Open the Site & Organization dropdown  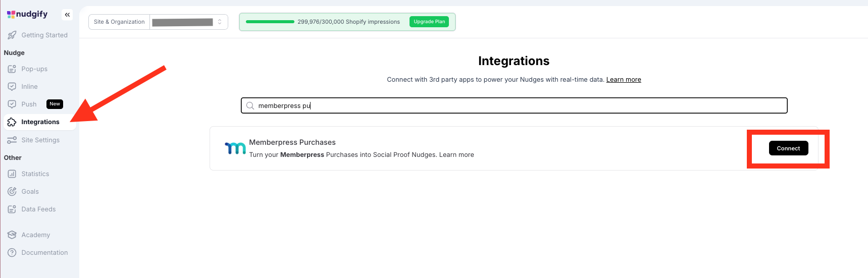pyautogui.click(x=188, y=22)
